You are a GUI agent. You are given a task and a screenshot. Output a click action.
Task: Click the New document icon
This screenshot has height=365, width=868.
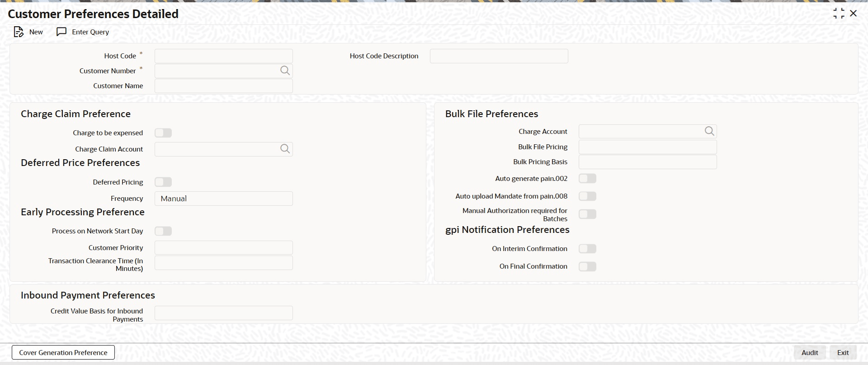coord(19,32)
